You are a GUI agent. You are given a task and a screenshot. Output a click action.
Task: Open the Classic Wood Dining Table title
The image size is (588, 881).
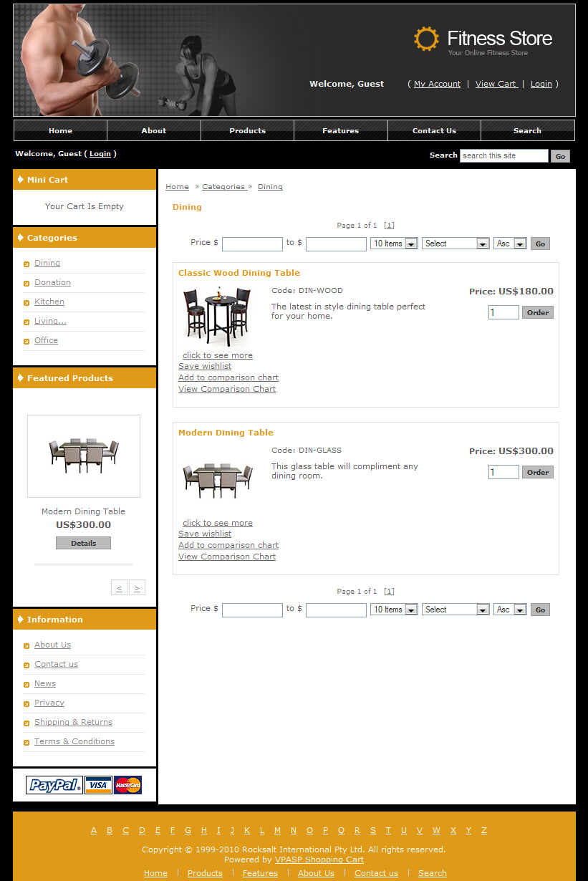click(239, 273)
